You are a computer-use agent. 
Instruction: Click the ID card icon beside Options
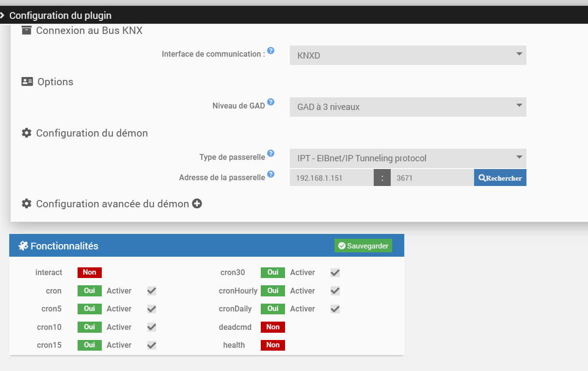[27, 81]
